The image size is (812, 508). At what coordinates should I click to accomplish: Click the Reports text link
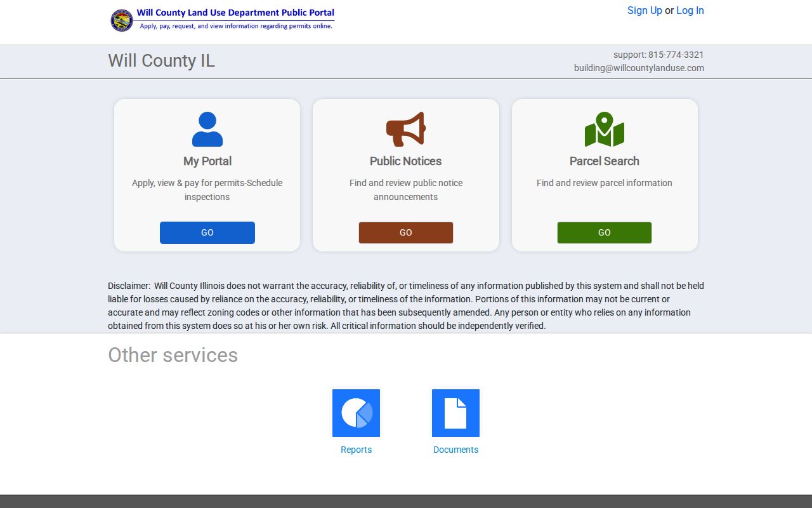coord(356,450)
